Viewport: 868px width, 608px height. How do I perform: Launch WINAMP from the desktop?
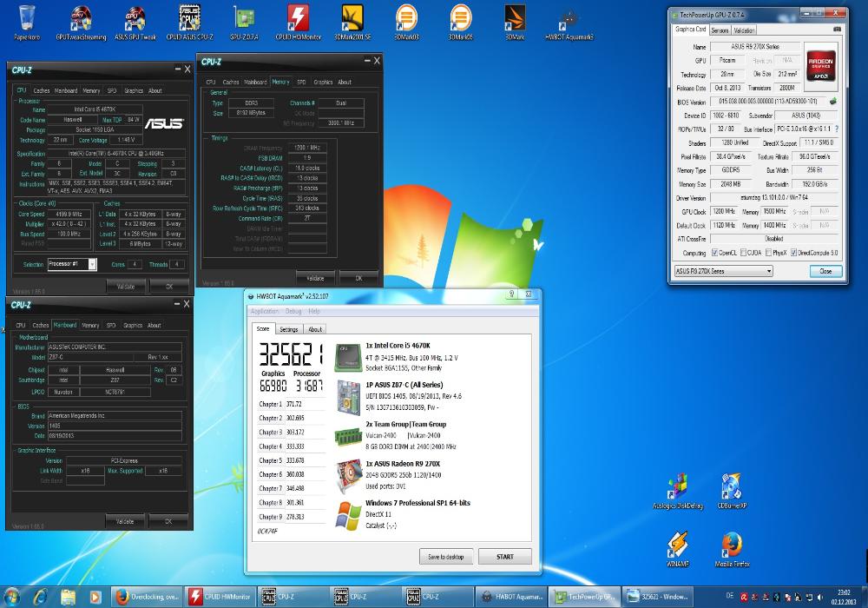click(x=678, y=549)
